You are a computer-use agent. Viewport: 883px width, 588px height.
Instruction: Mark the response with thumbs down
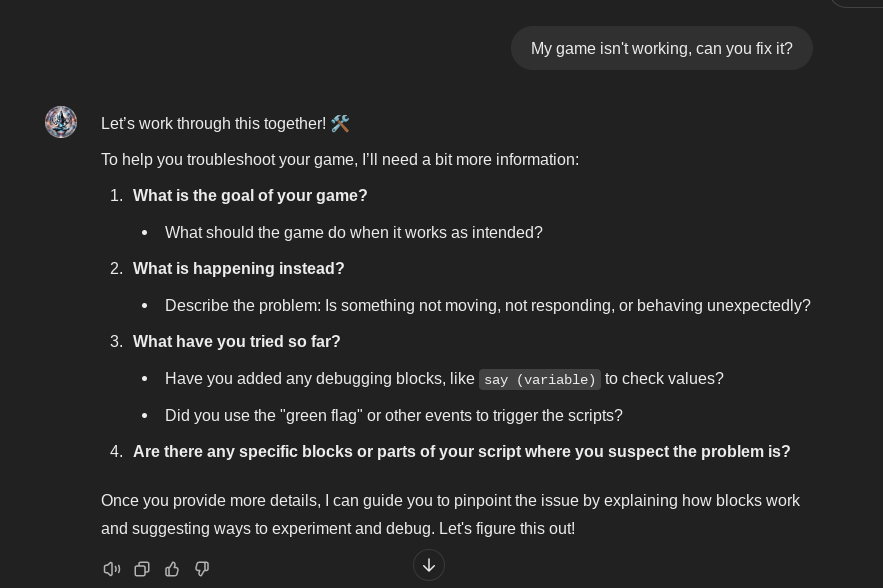pyautogui.click(x=202, y=569)
